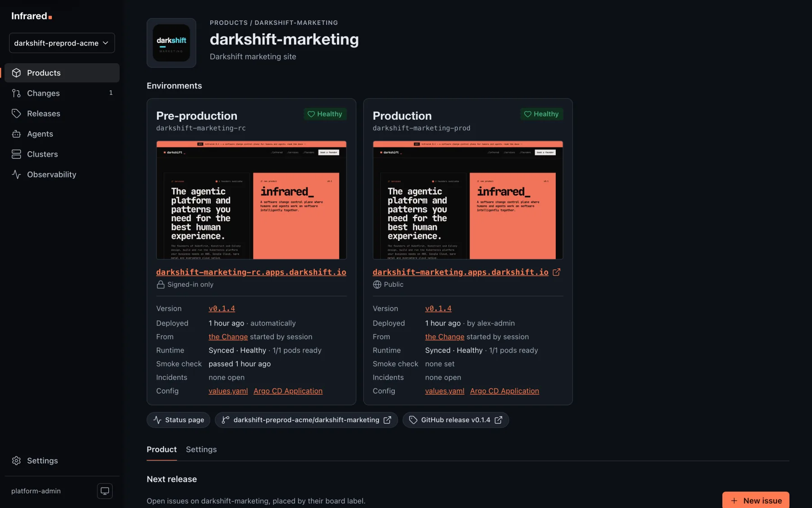Viewport: 812px width, 508px height.
Task: Open darkshift-preprod-acme/darkshift-marketing repository link
Action: pyautogui.click(x=306, y=420)
